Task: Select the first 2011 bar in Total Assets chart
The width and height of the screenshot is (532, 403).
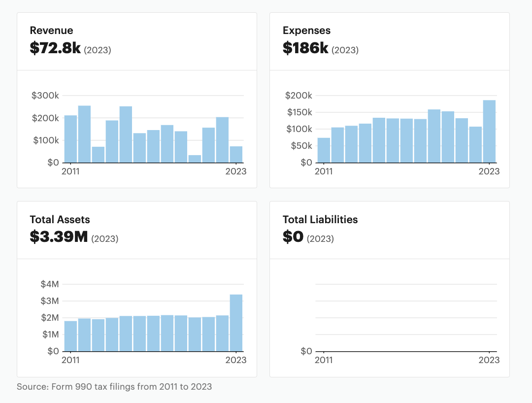Action: pos(70,336)
